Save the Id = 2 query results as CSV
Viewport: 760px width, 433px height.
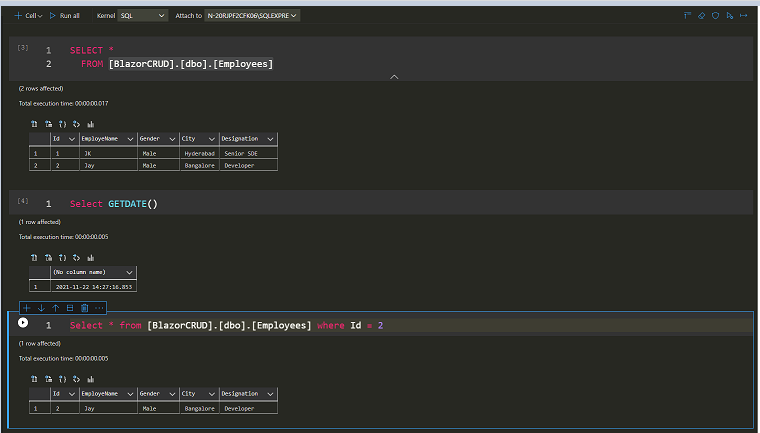[34, 379]
